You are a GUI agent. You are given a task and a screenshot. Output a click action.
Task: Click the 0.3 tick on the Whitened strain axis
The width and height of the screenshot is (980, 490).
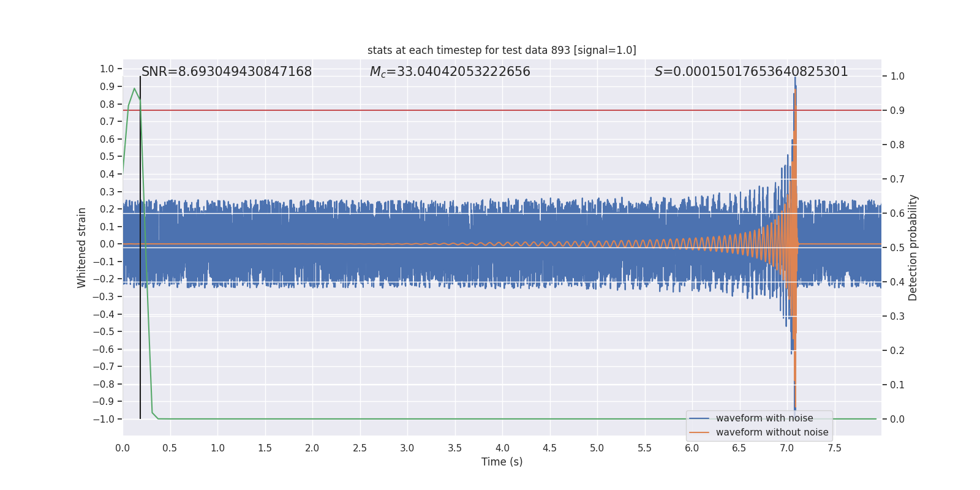pyautogui.click(x=107, y=192)
